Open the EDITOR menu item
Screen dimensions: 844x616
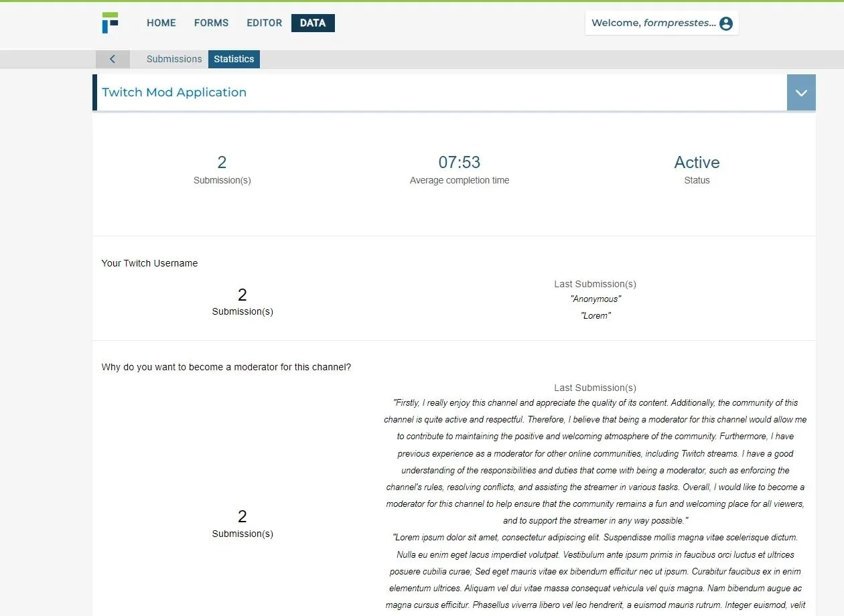point(265,23)
